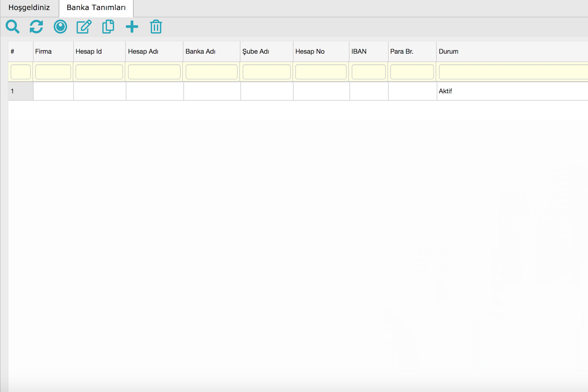Click the search magnifier icon

(13, 27)
